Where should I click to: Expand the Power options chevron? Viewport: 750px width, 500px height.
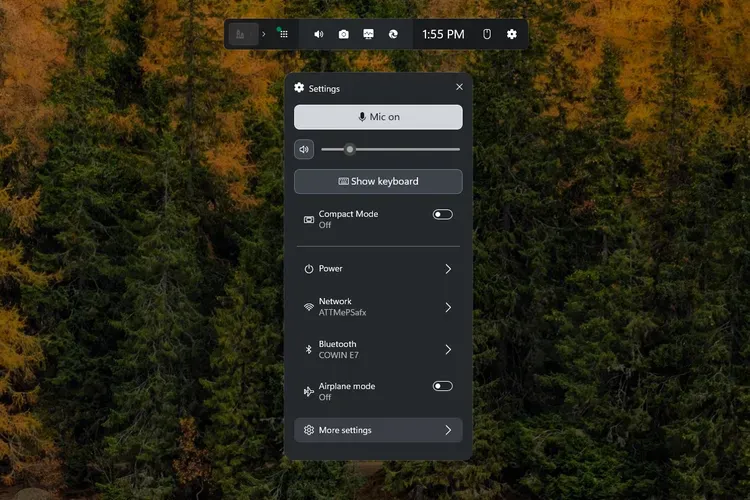tap(448, 269)
